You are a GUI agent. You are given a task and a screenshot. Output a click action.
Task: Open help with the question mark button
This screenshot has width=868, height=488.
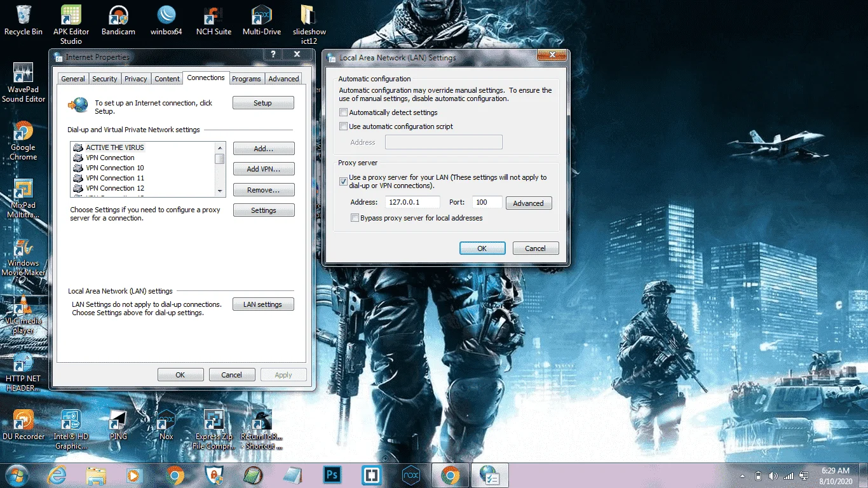[273, 55]
